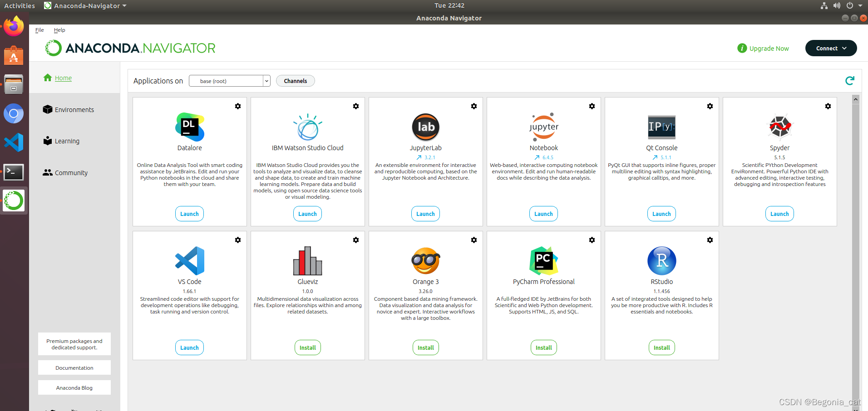Screen dimensions: 868x411
Task: Click the applications scrollbar up arrow
Action: tap(856, 99)
